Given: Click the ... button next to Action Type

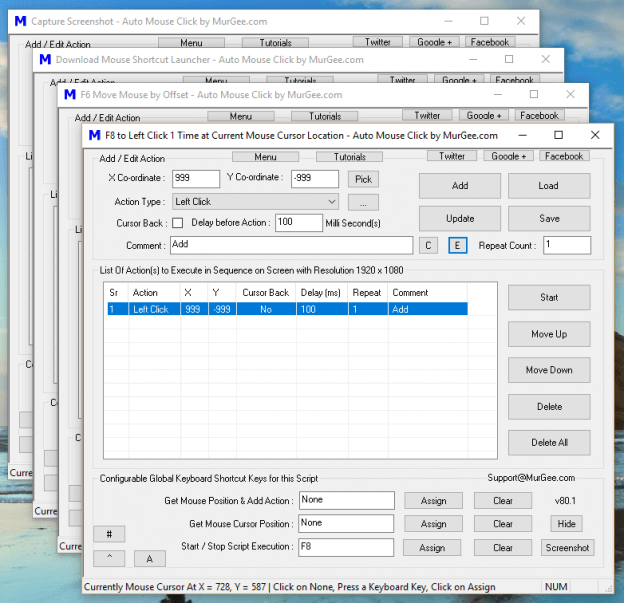Looking at the screenshot, I should coord(363,202).
